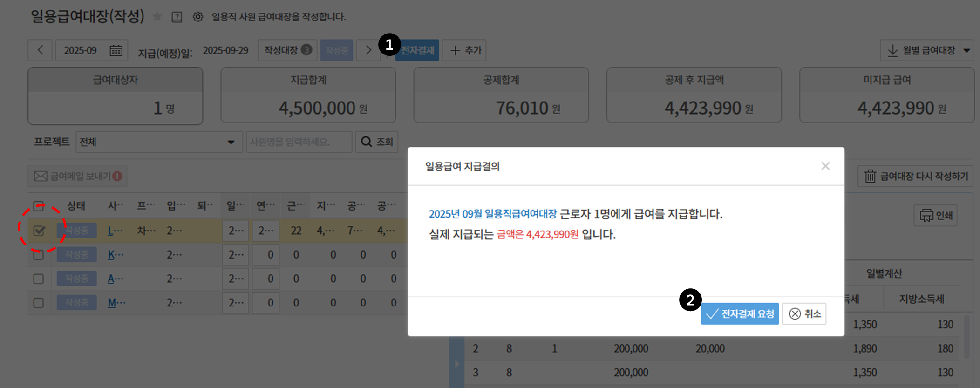Click 급여대장 다시 작성하기 trash button
980x388 pixels.
click(916, 176)
